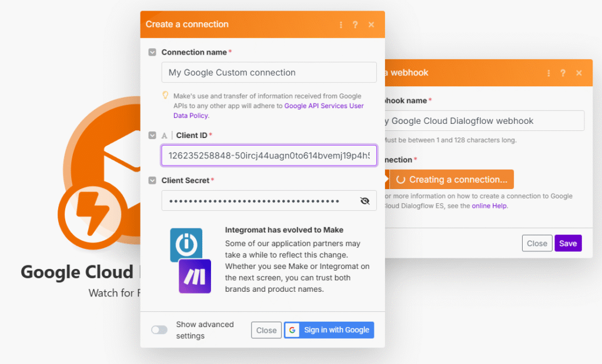Open the three-dot menu in Create a connection header

(341, 25)
